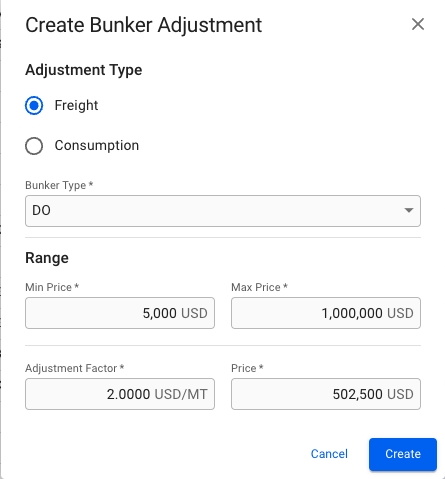
Task: Click the Price label above 502,500
Action: (247, 368)
